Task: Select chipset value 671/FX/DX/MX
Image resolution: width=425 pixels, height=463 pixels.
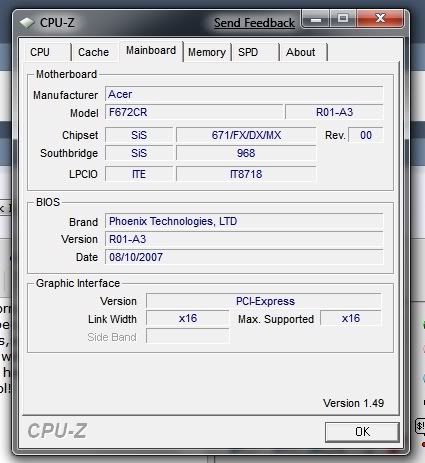Action: [x=246, y=135]
